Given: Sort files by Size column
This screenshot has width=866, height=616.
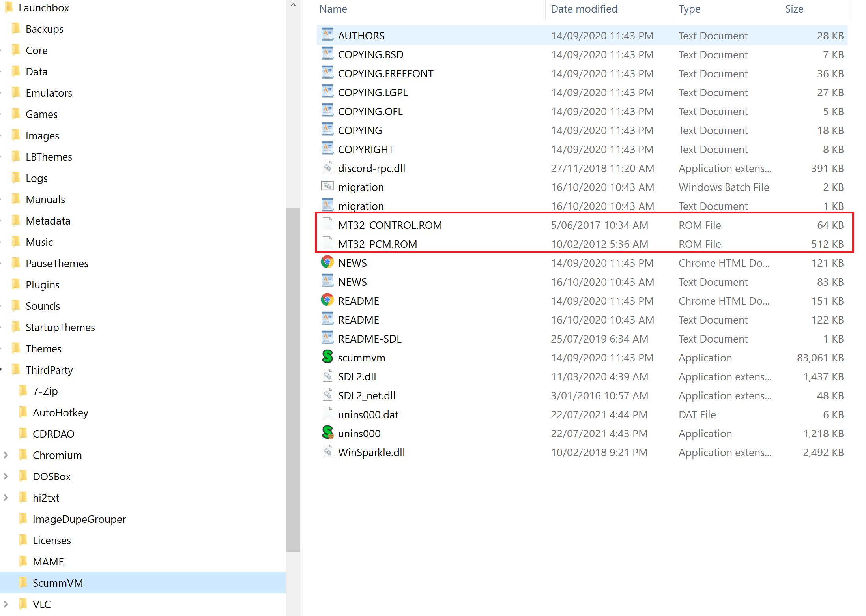Looking at the screenshot, I should click(794, 9).
